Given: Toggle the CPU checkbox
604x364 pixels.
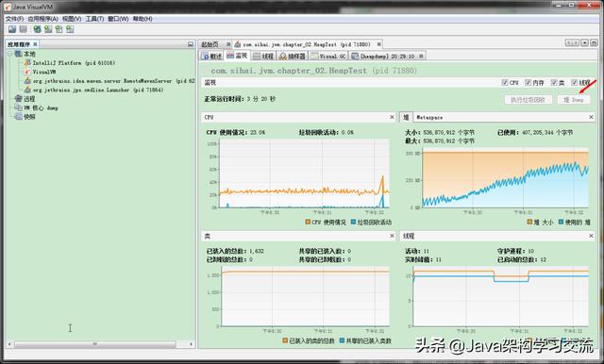Looking at the screenshot, I should coord(504,83).
